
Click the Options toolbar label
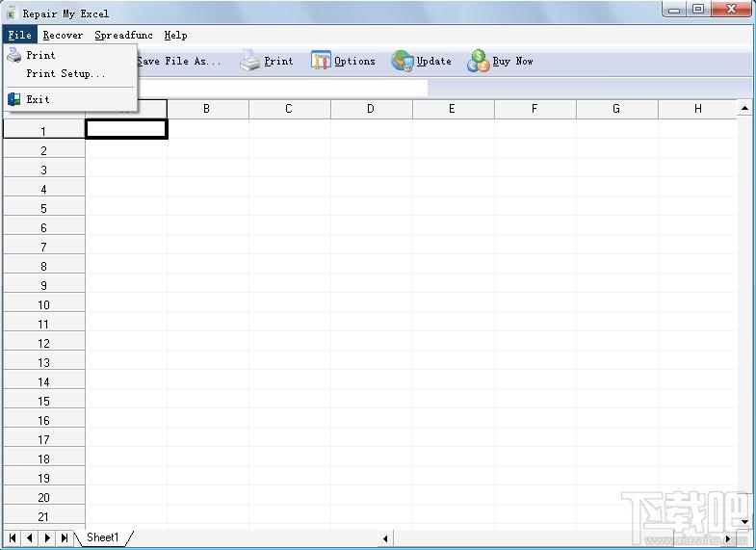tap(354, 62)
